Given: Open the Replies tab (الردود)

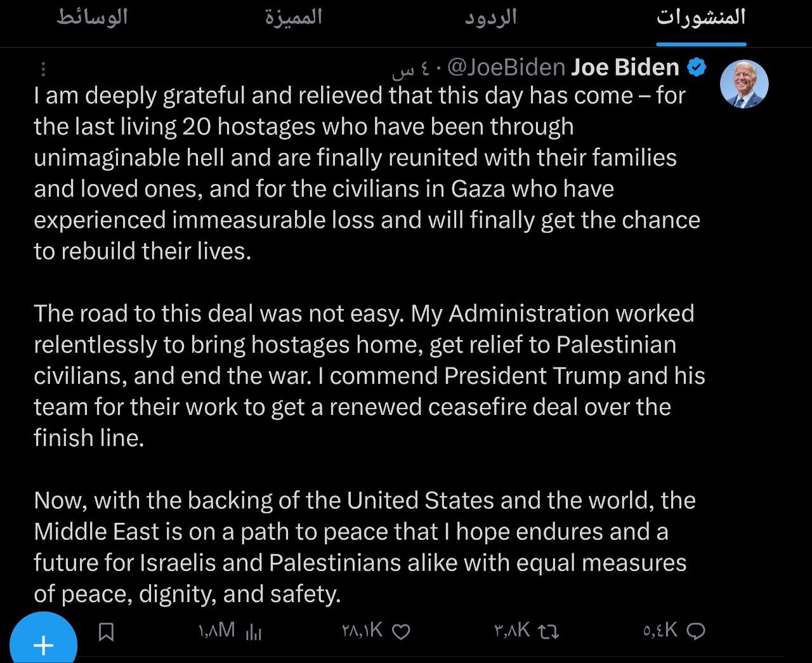Looking at the screenshot, I should (x=491, y=17).
